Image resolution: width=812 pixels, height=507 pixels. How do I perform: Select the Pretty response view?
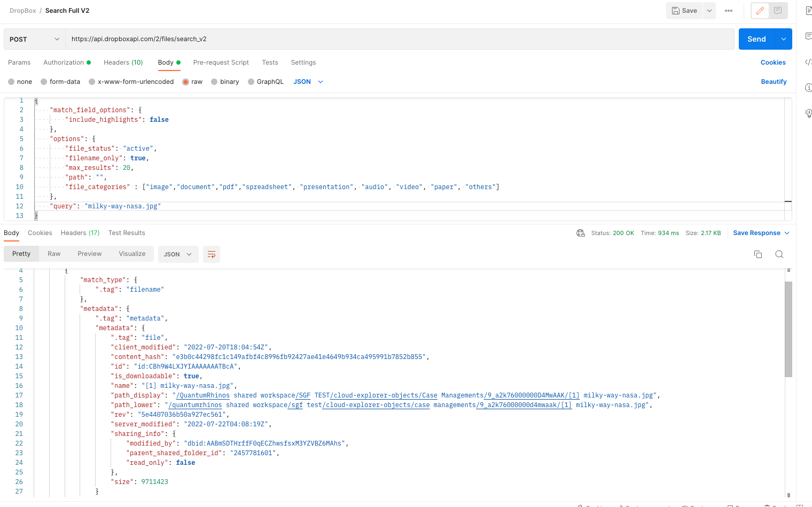point(21,254)
